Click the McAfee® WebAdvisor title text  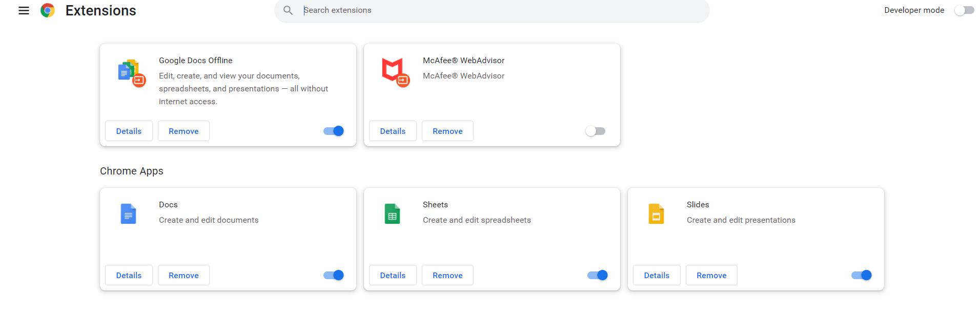pyautogui.click(x=464, y=61)
